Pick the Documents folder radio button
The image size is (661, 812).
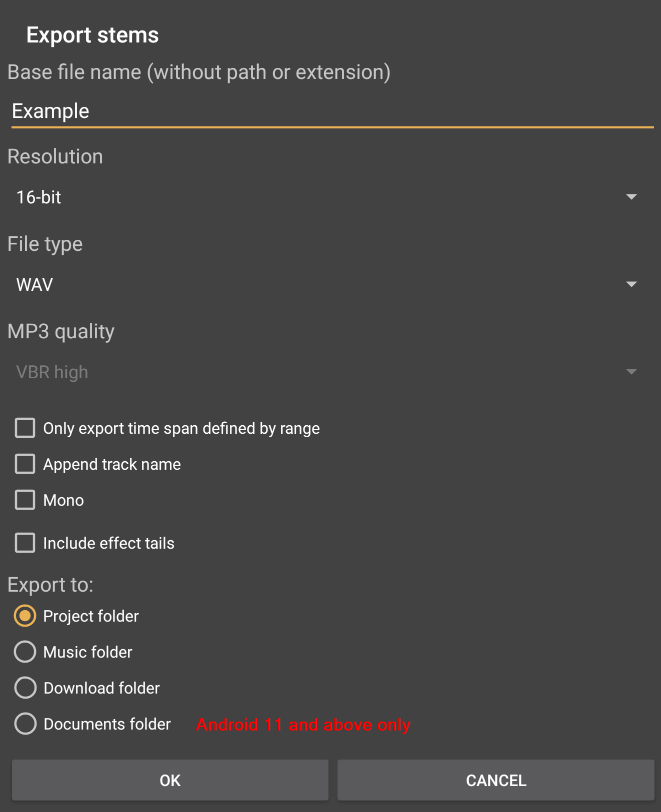tap(25, 724)
